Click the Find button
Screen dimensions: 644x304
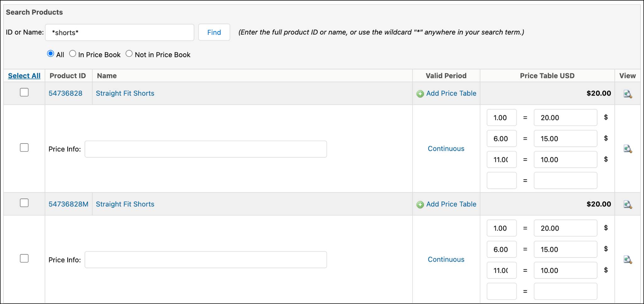coord(214,32)
